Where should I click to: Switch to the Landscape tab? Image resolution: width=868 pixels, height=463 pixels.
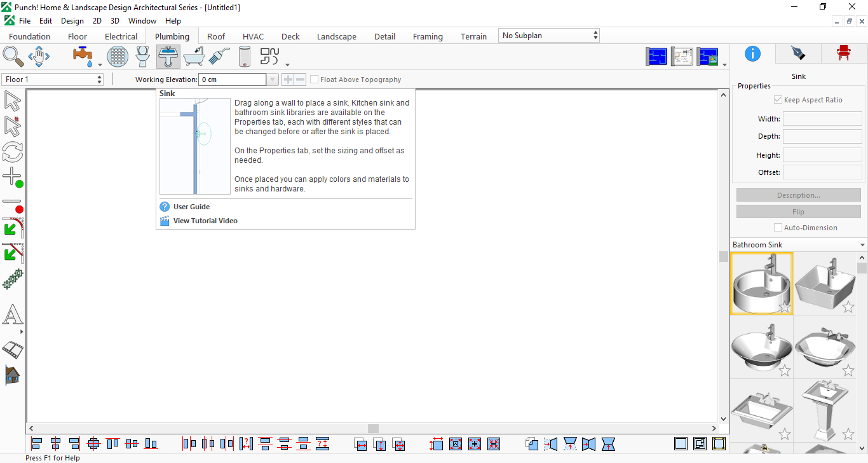click(337, 36)
